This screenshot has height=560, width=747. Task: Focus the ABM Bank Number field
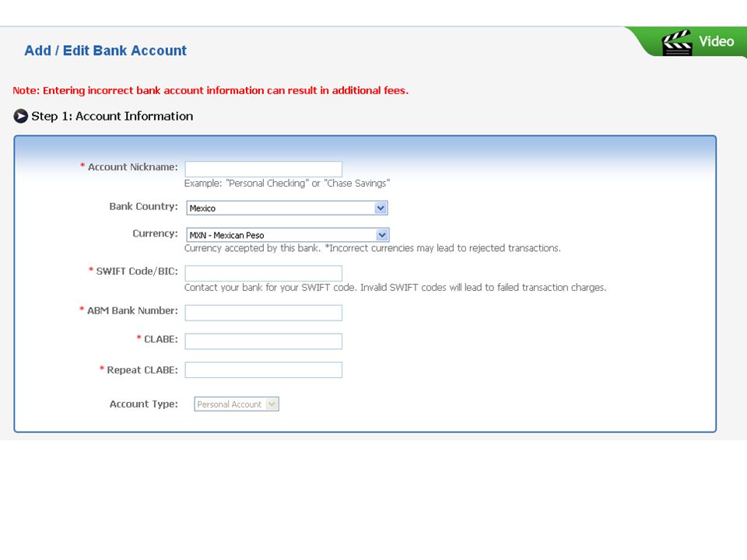coord(264,313)
